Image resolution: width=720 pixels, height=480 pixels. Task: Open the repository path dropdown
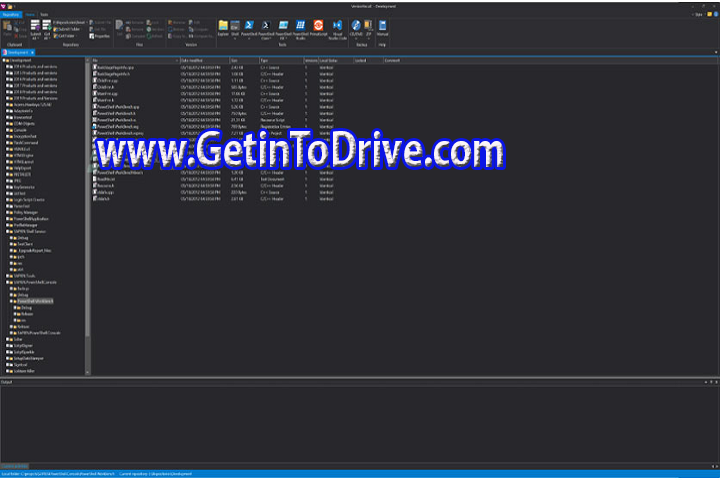coord(87,23)
